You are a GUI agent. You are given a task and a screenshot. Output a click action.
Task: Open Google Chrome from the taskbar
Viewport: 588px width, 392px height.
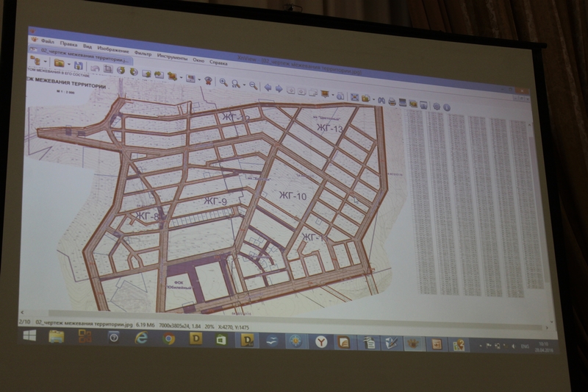(169, 338)
